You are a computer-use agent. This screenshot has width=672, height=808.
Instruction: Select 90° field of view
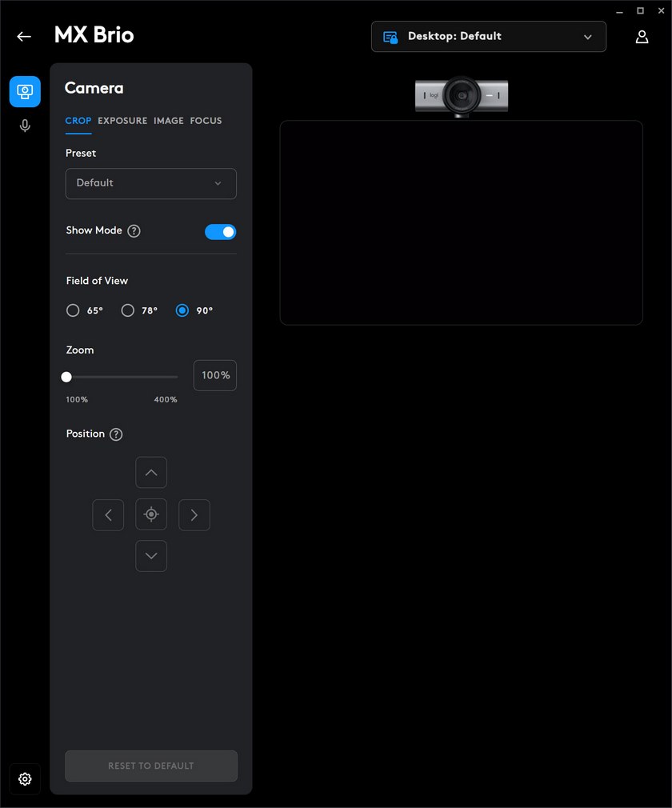click(x=182, y=310)
